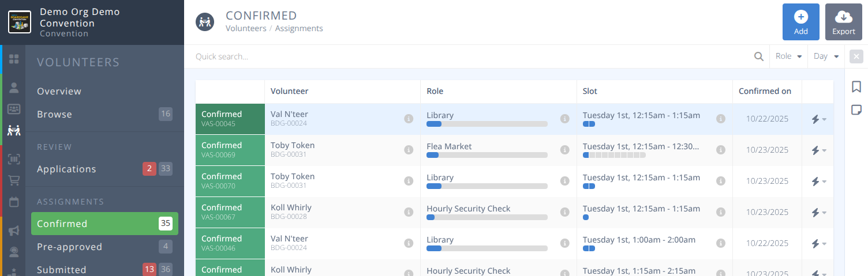Click the Flea Market role progress bar
The width and height of the screenshot is (868, 276).
[487, 155]
